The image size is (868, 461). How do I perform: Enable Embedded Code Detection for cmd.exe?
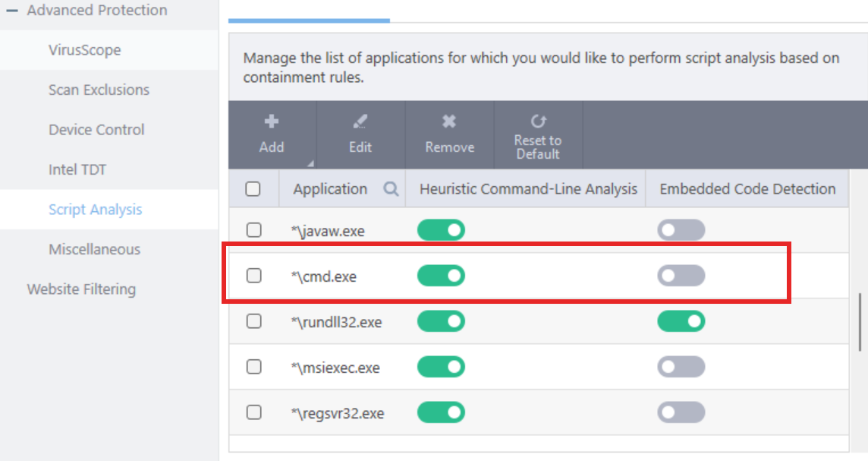point(681,276)
